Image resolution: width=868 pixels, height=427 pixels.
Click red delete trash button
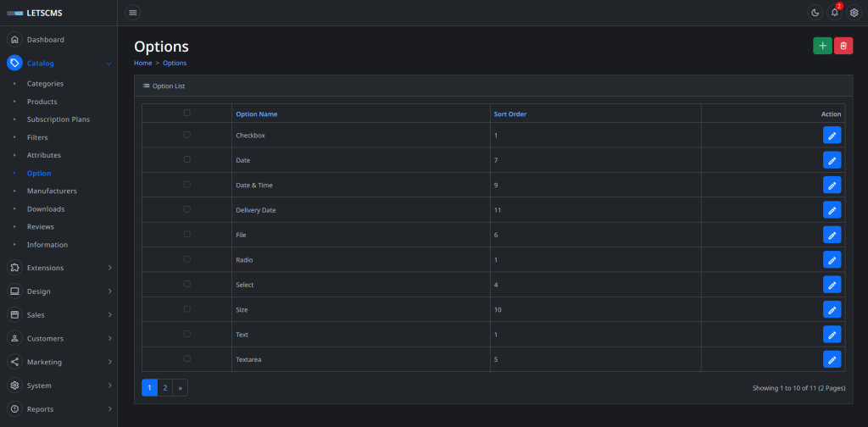(843, 46)
